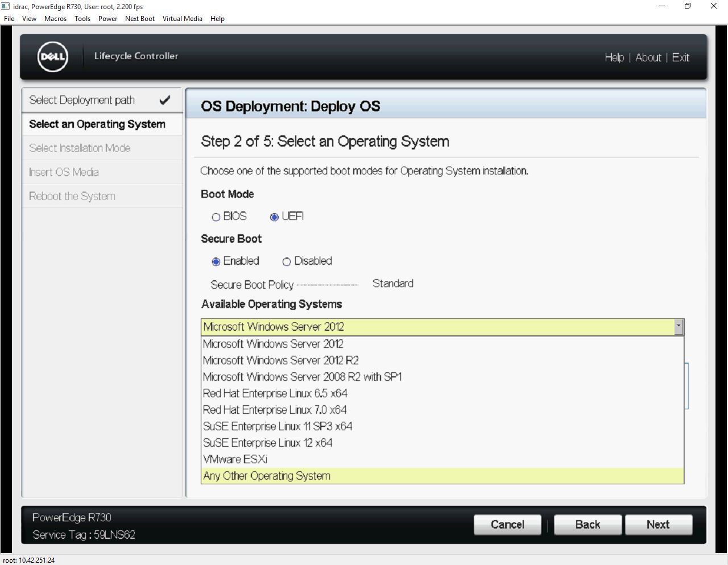Screen dimensions: 728x565
Task: Set Secure Boot to Enabled
Action: click(216, 261)
